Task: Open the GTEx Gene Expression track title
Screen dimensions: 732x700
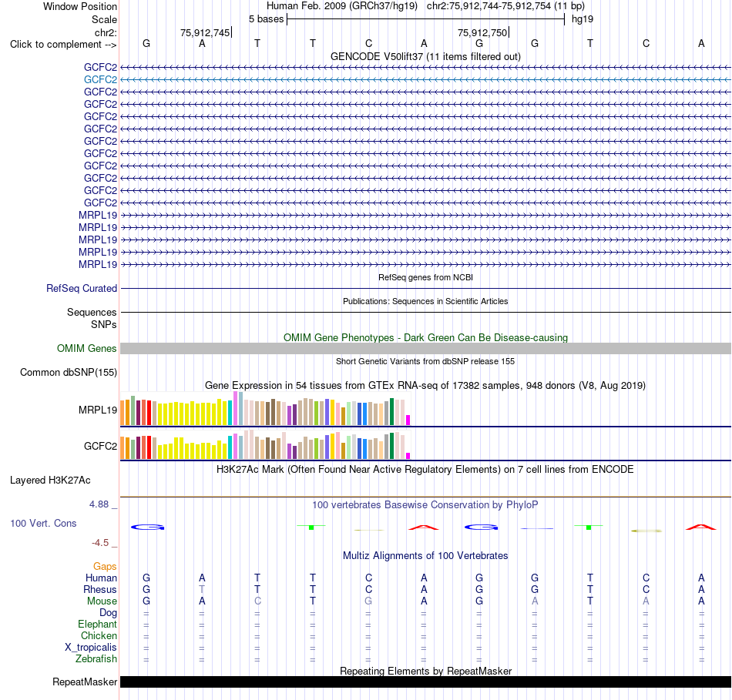Action: coord(425,386)
